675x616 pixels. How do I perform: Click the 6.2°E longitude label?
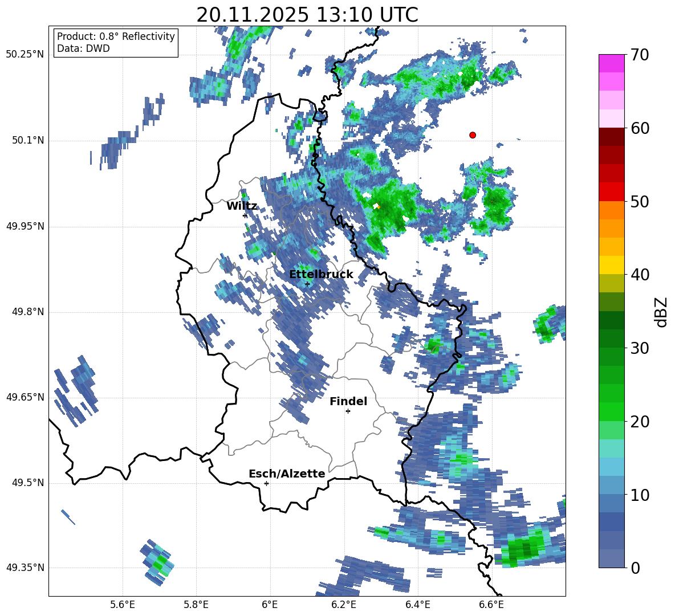tap(344, 605)
